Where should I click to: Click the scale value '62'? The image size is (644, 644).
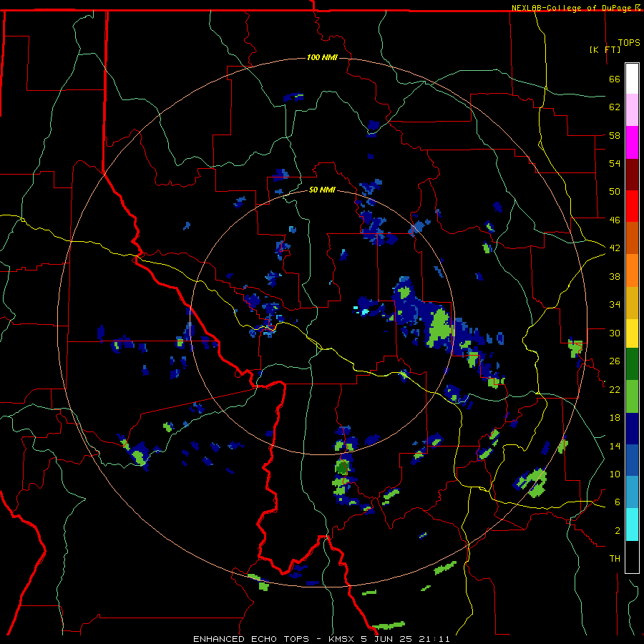coord(615,107)
